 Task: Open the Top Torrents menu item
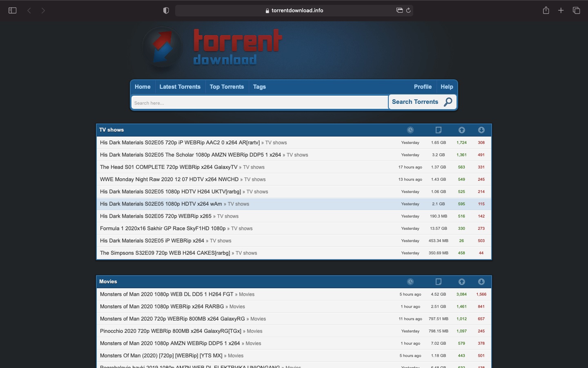point(227,87)
